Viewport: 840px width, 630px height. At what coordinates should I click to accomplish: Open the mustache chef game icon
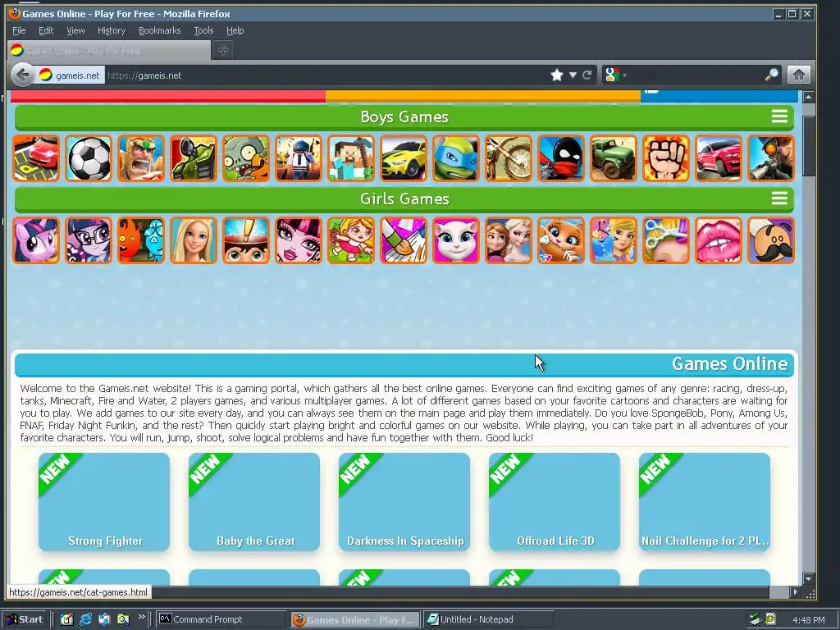click(771, 240)
